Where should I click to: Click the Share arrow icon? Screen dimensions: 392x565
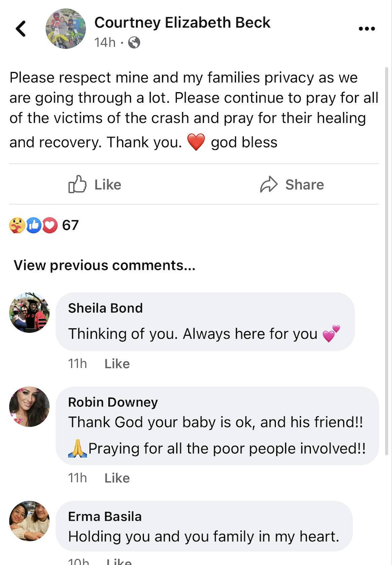[x=269, y=185]
